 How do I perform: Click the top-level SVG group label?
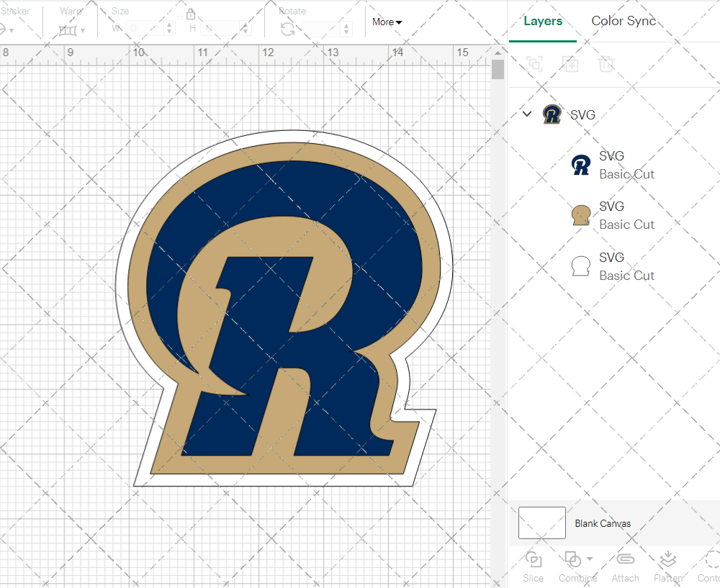582,114
